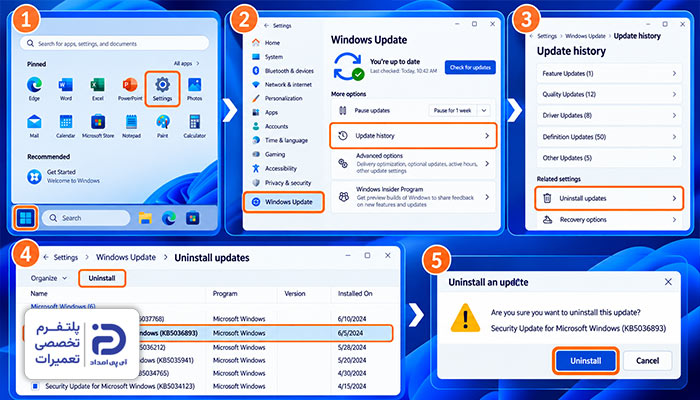This screenshot has height=400, width=700.
Task: Select Home in Settings sidebar
Action: pyautogui.click(x=267, y=43)
